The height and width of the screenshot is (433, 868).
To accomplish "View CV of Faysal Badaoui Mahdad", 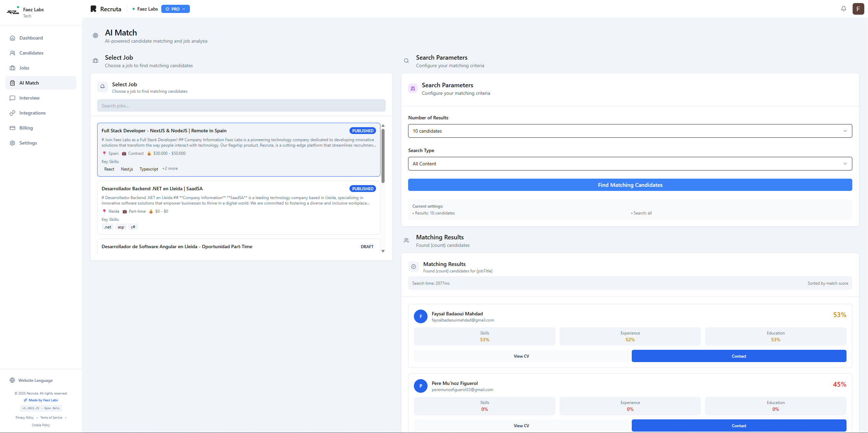I will (x=521, y=356).
